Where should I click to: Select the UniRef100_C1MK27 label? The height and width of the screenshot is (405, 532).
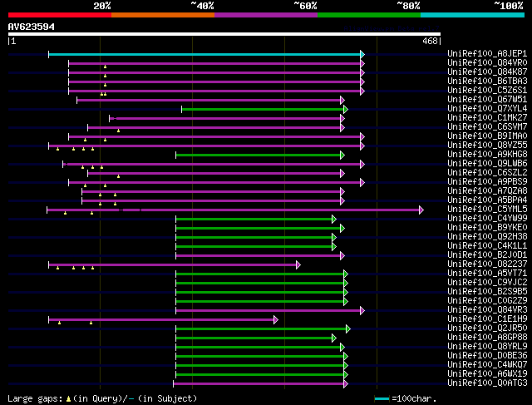[x=487, y=118]
